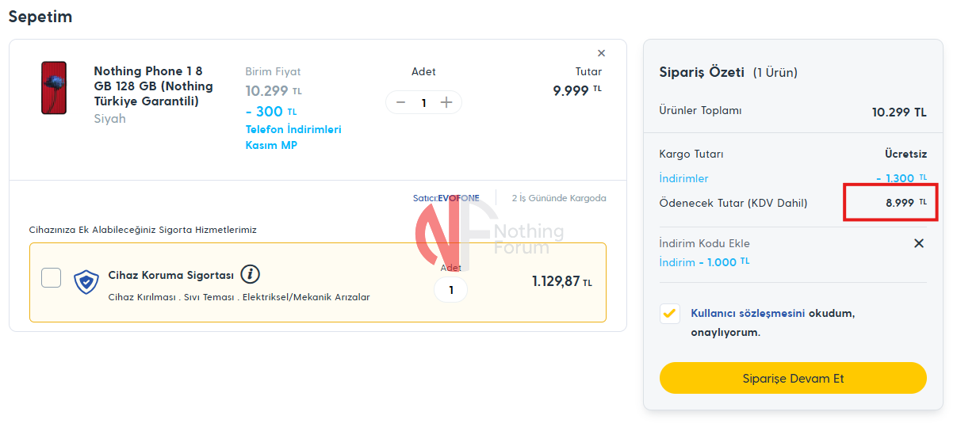
Task: Click the EVOFONE seller name
Action: (x=458, y=198)
